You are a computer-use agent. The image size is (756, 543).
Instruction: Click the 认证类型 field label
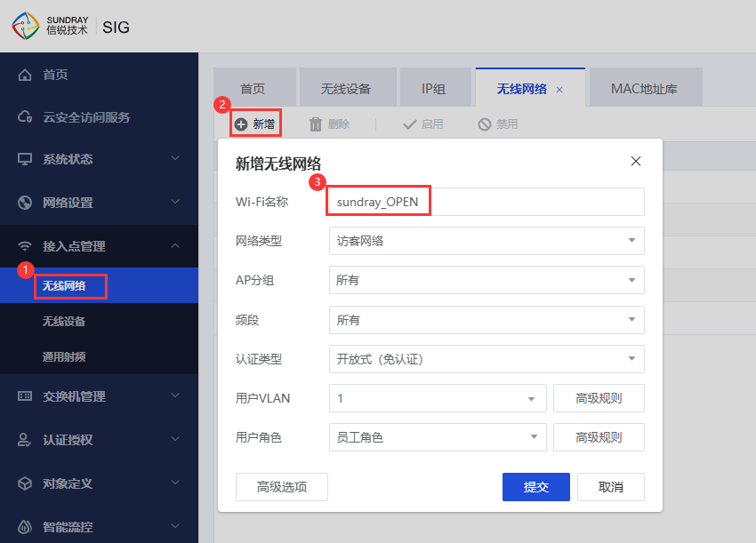coord(259,359)
